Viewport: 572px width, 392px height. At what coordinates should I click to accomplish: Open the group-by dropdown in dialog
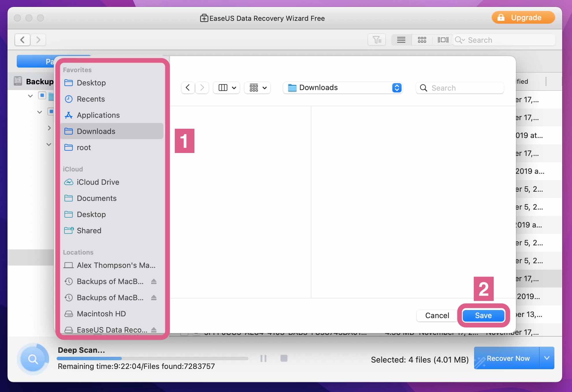pyautogui.click(x=257, y=87)
